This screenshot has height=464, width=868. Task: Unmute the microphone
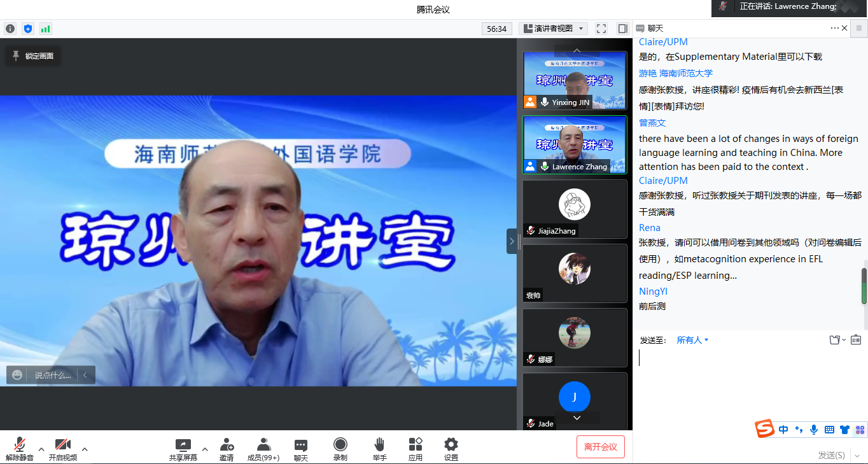(20, 444)
